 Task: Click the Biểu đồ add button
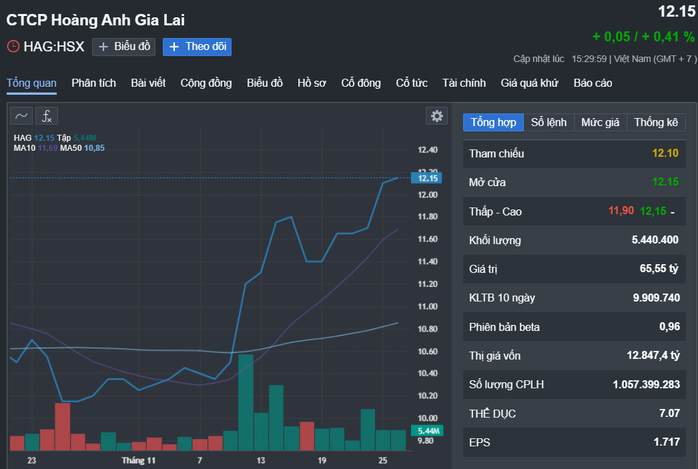click(124, 47)
